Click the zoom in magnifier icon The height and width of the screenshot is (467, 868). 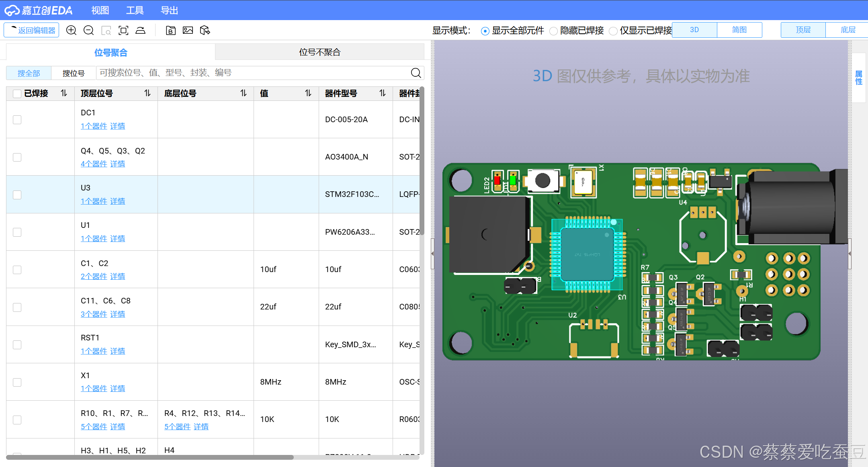(x=71, y=31)
